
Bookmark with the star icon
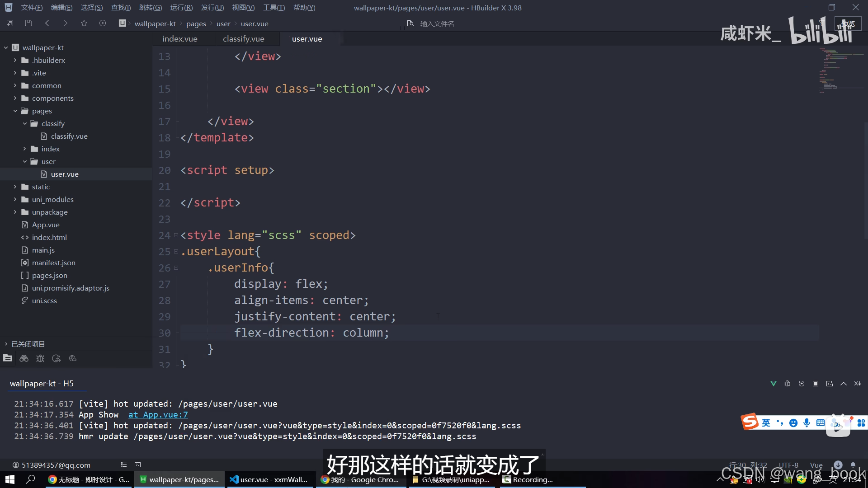(84, 23)
